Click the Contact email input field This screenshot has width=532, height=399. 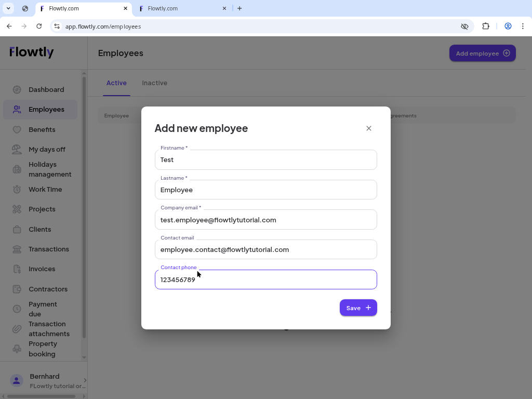[x=265, y=249]
